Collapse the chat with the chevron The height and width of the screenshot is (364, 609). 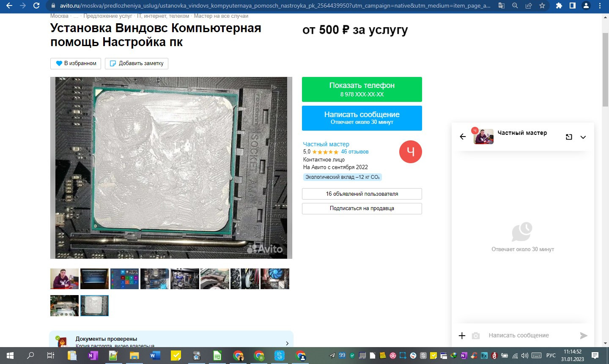583,137
